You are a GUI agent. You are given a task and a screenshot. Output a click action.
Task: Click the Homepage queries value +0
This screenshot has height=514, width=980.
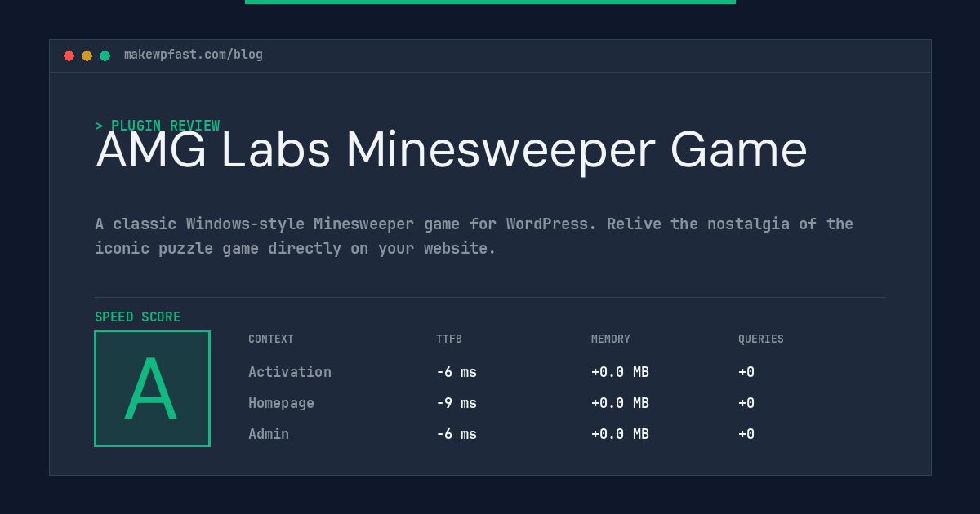(746, 403)
